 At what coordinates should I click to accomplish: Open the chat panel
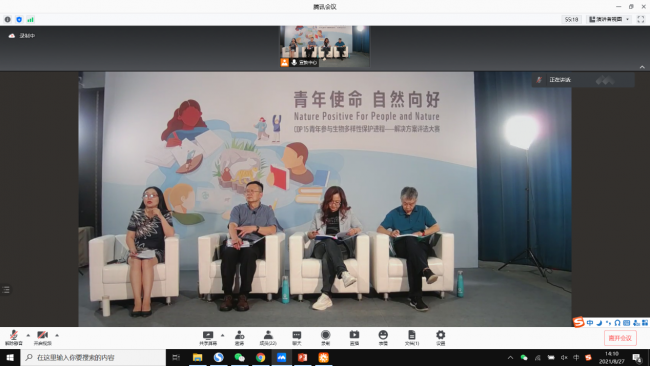coord(297,337)
